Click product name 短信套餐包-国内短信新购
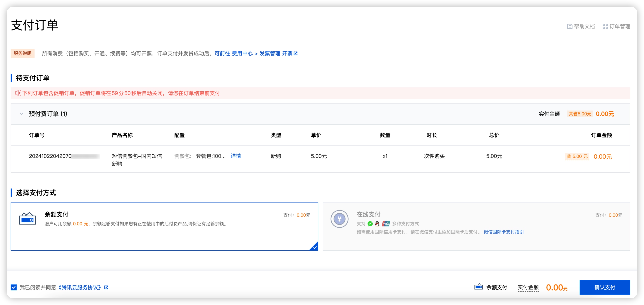This screenshot has width=644, height=305. coord(137,160)
